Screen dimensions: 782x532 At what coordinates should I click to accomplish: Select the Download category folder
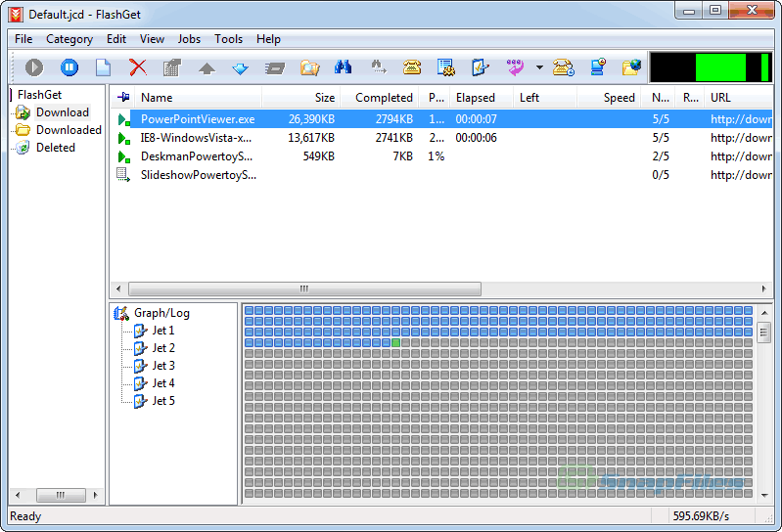click(x=62, y=112)
